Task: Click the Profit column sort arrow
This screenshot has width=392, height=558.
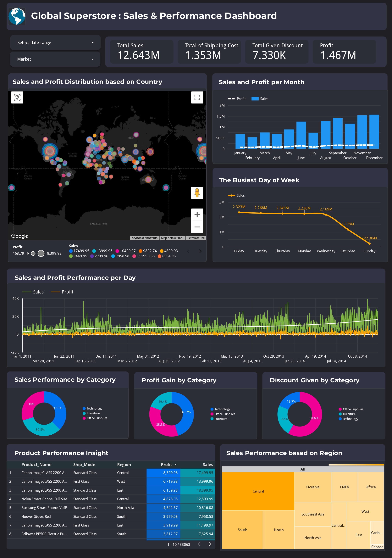Action: 176,465
